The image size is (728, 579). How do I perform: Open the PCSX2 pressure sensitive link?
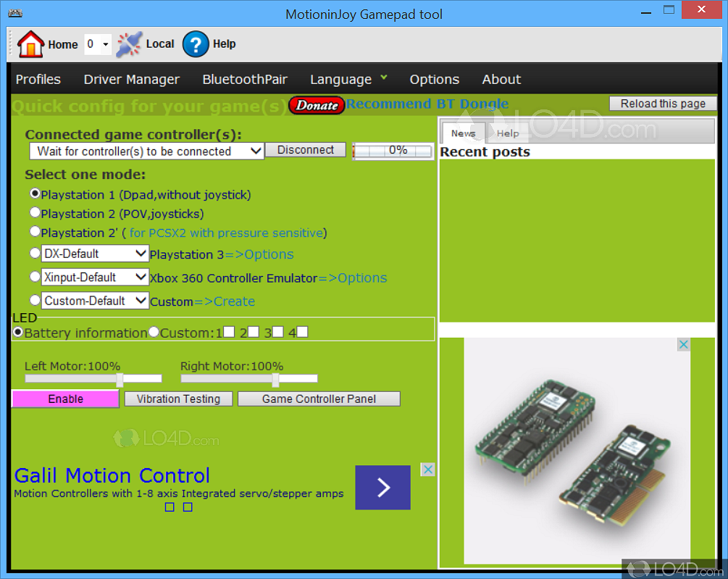coord(226,233)
